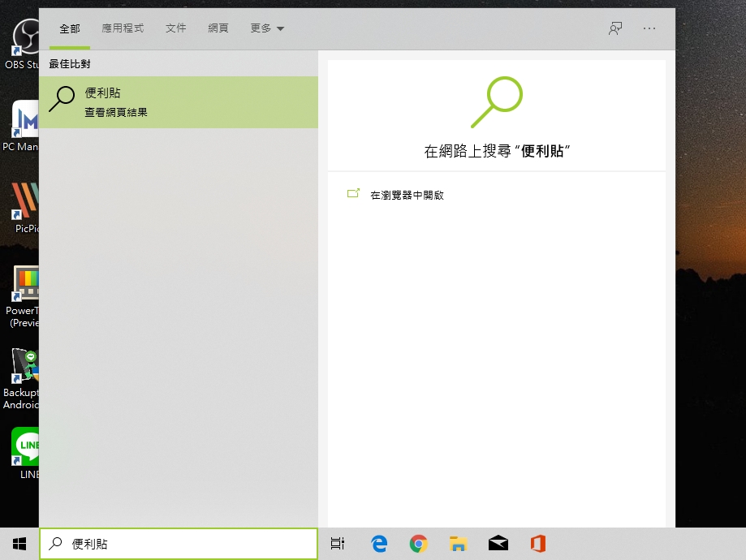Open the three-dot options menu in search panel

649,28
